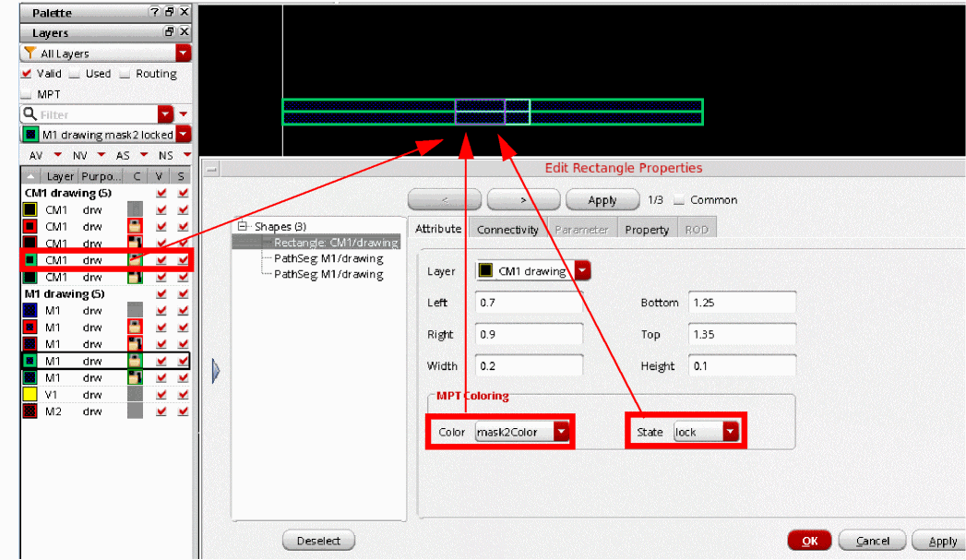Open the NS dropdown arrow
The height and width of the screenshot is (560, 966).
[x=186, y=155]
